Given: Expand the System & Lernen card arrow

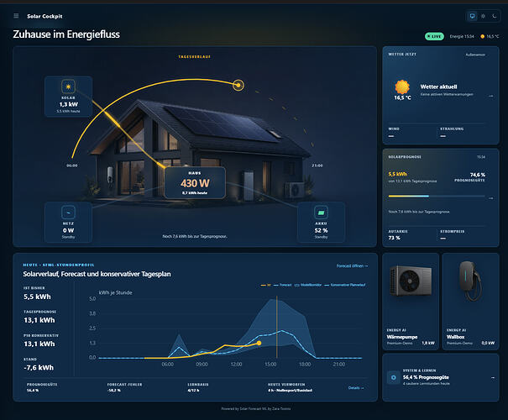Looking at the screenshot, I should (x=493, y=377).
